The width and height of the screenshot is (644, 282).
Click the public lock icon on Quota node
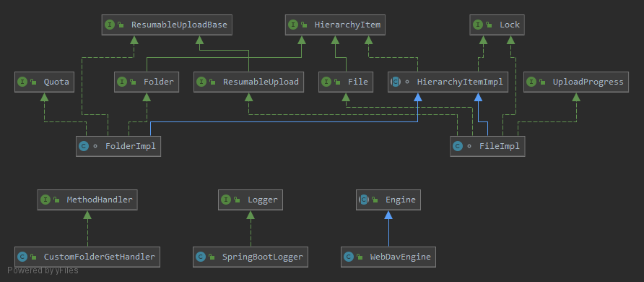tap(33, 82)
